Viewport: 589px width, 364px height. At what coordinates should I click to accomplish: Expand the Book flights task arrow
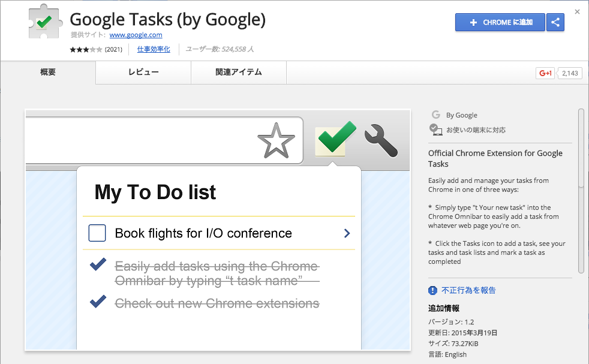click(347, 233)
